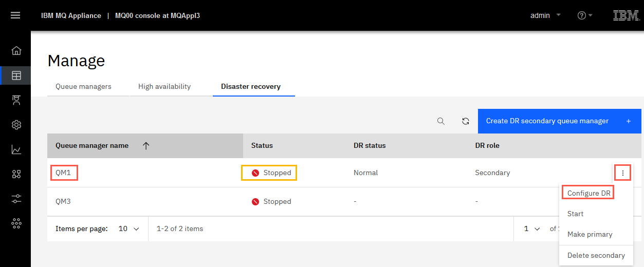Click the search magnifier icon
This screenshot has width=644, height=267.
click(x=441, y=121)
